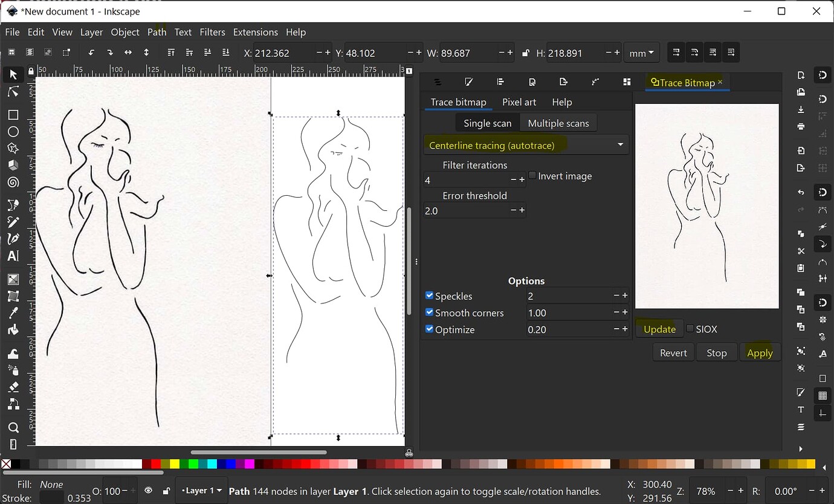834x504 pixels.
Task: Select the Calligraphy pen tool
Action: [x=13, y=238]
